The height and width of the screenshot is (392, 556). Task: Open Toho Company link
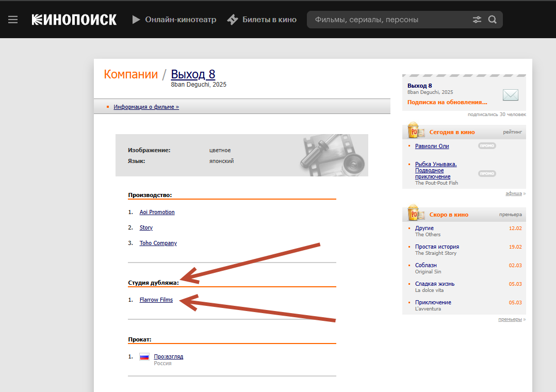(158, 243)
